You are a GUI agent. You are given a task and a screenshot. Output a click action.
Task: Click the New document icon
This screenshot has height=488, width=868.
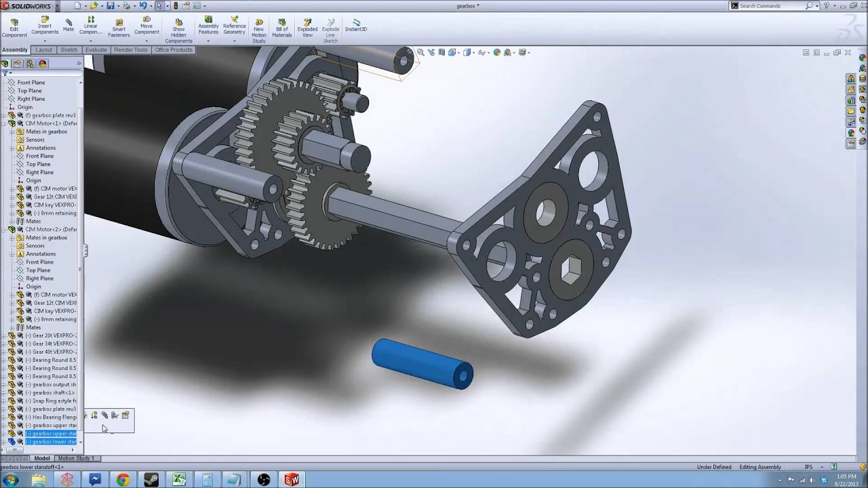click(78, 5)
